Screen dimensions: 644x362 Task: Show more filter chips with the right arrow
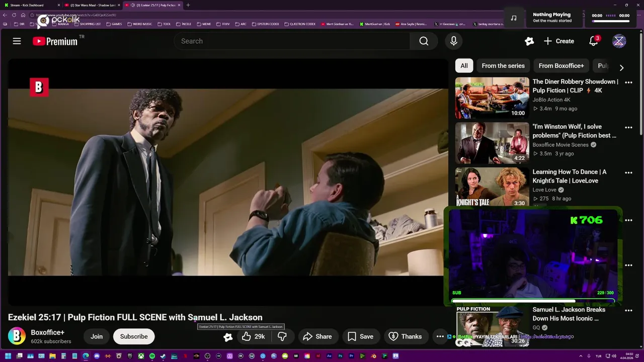click(x=621, y=67)
